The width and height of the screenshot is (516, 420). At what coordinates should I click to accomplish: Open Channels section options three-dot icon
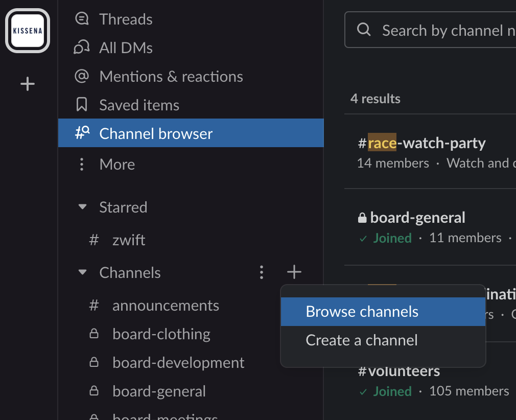(262, 272)
